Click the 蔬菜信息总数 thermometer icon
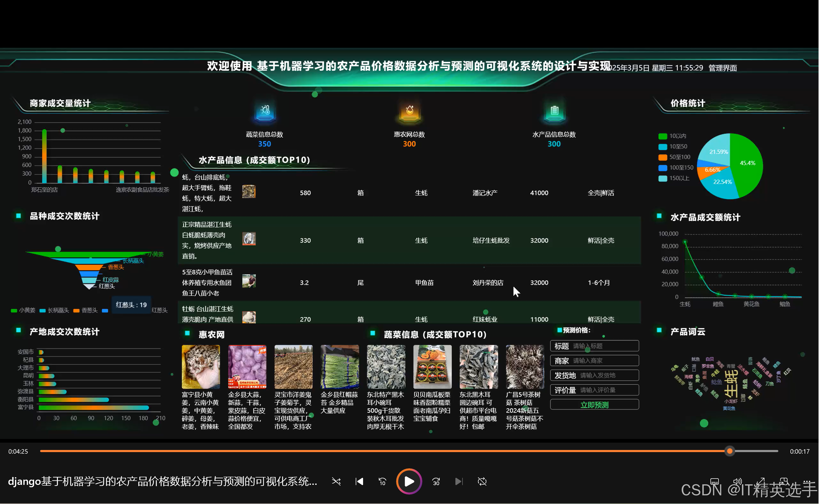Screen dimensions: 819x504 (x=265, y=111)
